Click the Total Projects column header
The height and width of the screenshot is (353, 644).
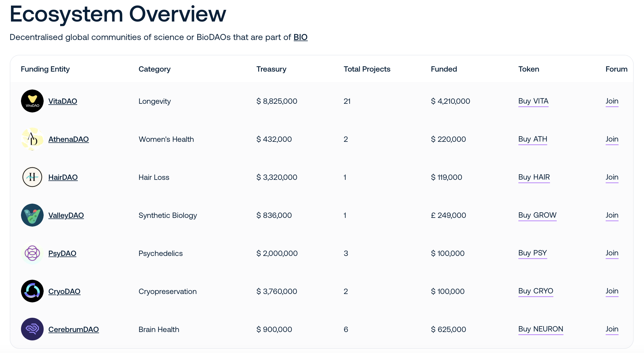click(x=367, y=69)
